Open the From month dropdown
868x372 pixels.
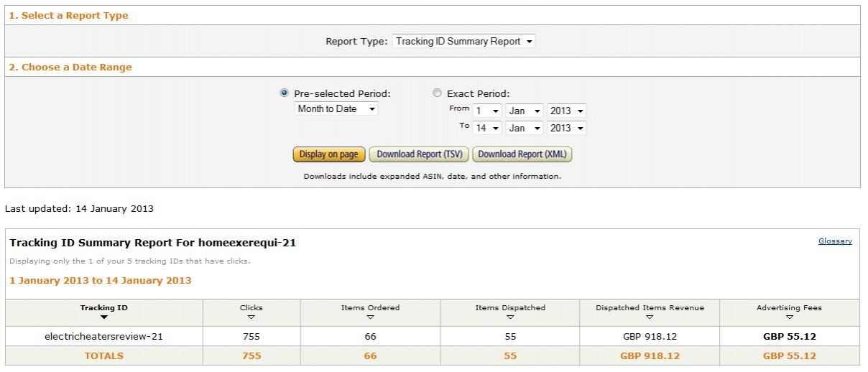pyautogui.click(x=524, y=111)
